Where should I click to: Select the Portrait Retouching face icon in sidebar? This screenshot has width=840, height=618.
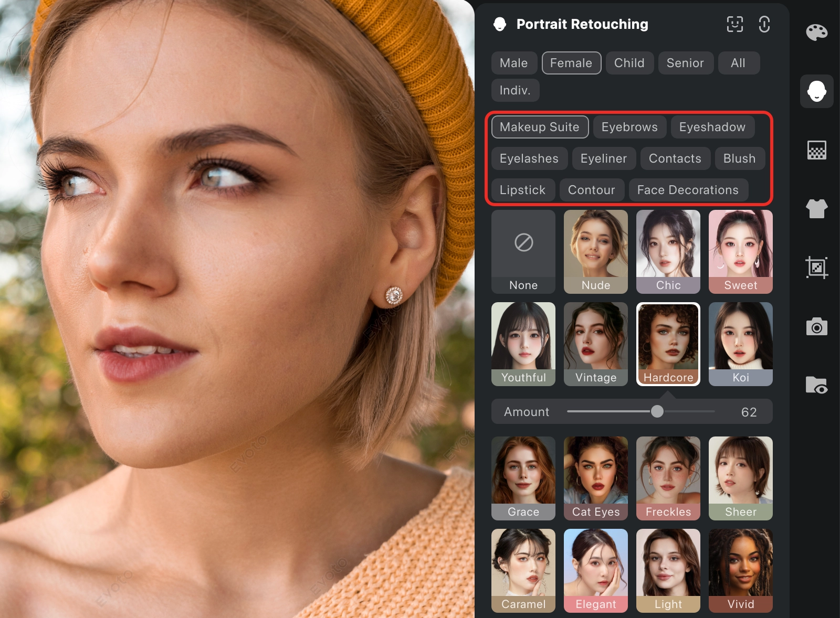816,91
